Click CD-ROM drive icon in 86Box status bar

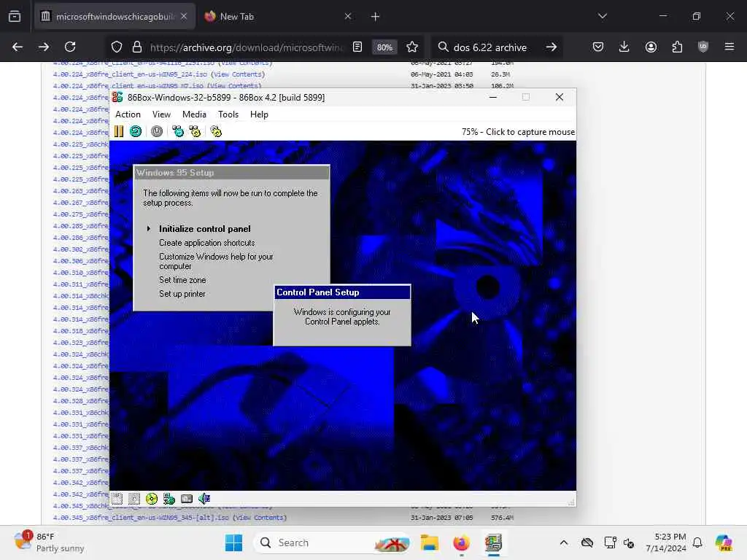click(152, 499)
